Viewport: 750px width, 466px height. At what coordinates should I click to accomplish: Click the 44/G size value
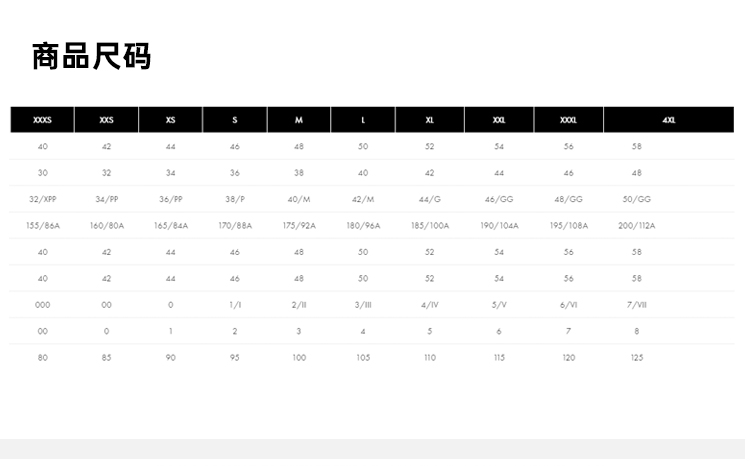click(x=430, y=199)
